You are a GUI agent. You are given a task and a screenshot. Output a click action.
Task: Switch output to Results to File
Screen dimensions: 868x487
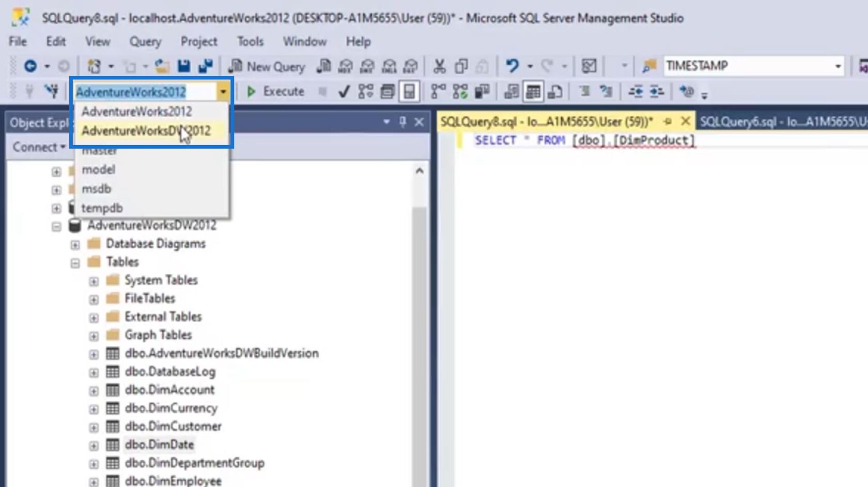point(555,92)
